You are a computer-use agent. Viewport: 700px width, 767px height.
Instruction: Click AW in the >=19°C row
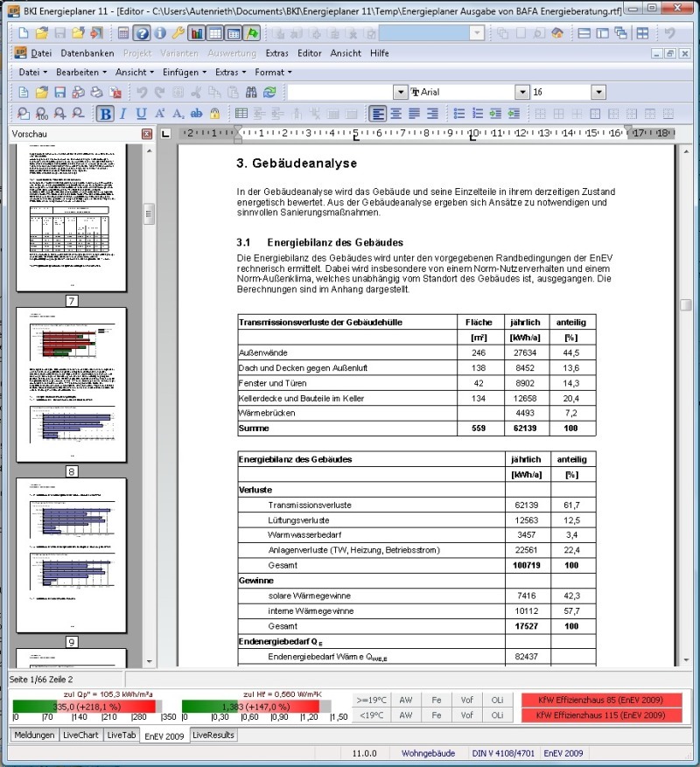coord(406,700)
